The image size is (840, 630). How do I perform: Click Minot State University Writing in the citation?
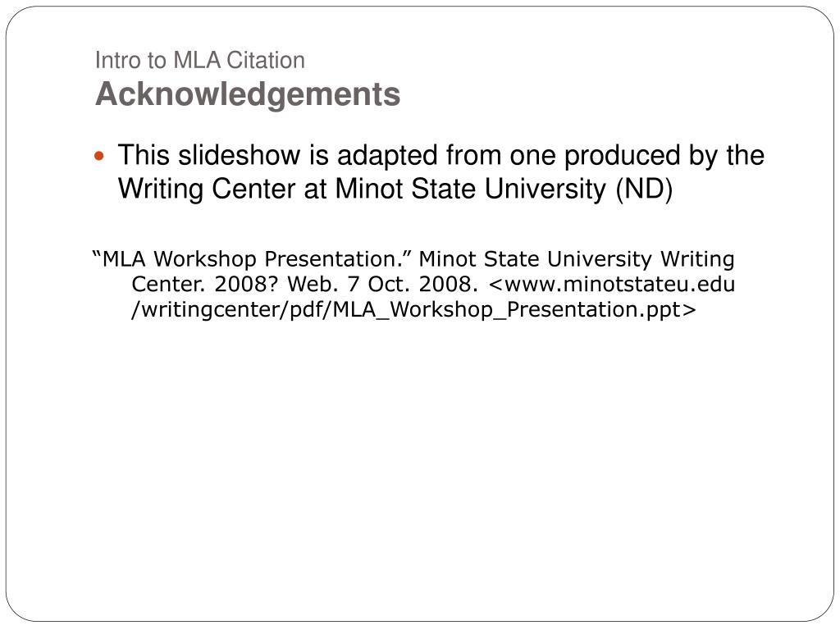click(577, 259)
